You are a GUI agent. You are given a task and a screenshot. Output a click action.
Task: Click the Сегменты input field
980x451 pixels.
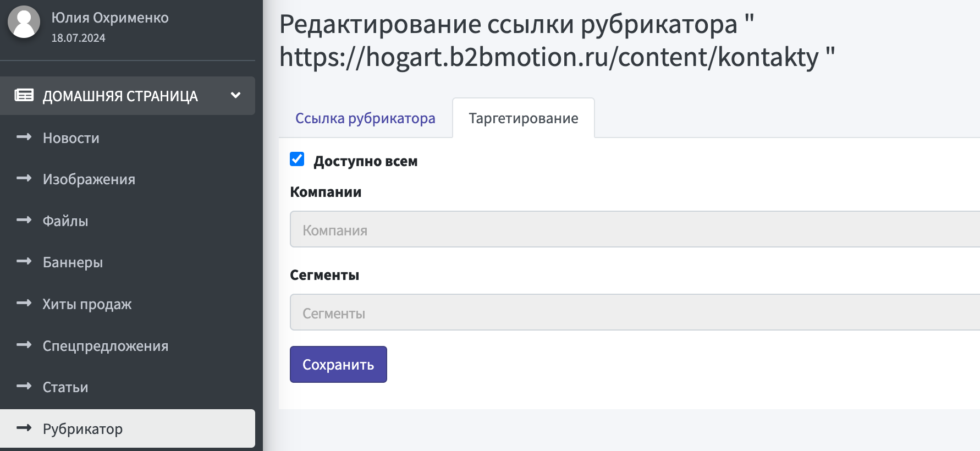point(635,312)
